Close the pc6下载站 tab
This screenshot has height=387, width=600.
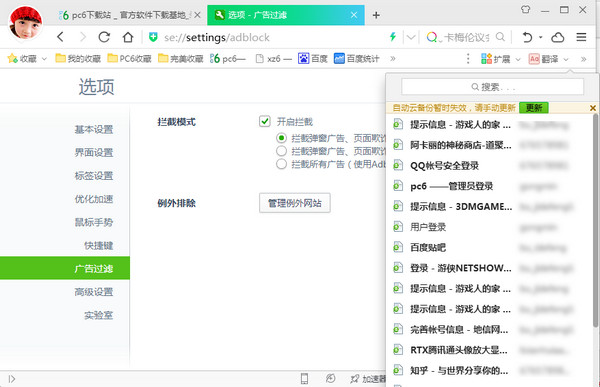197,15
